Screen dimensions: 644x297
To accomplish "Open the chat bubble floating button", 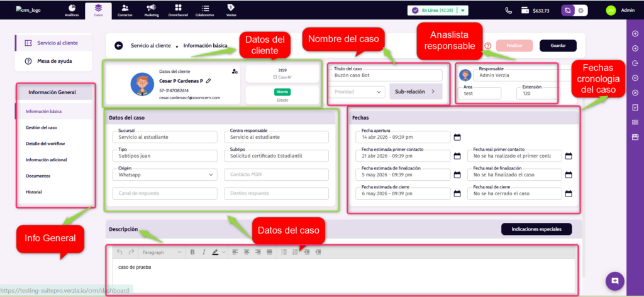I will (x=615, y=281).
